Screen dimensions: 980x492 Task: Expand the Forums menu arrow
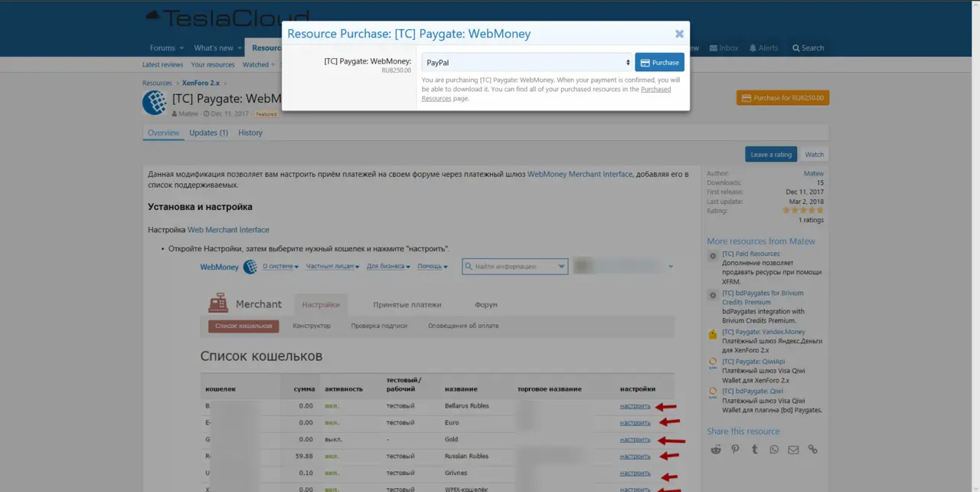[x=181, y=48]
